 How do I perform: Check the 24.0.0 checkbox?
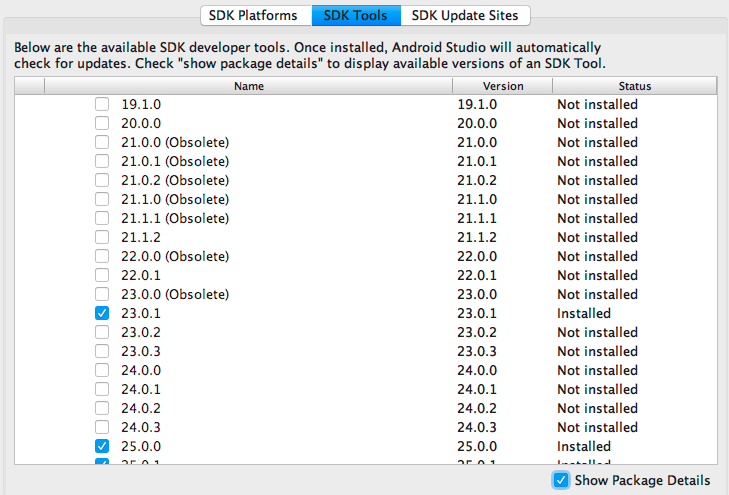click(x=102, y=370)
